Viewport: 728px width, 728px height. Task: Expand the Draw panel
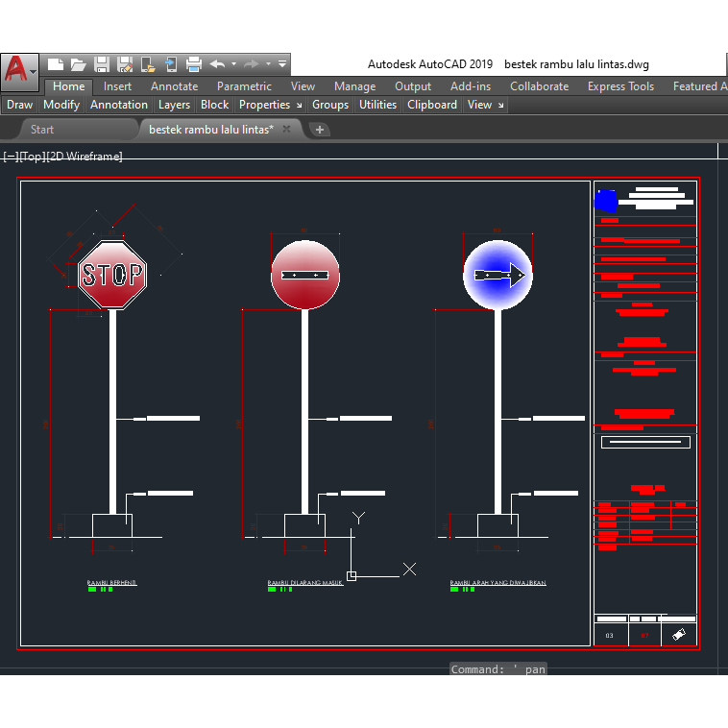point(19,105)
